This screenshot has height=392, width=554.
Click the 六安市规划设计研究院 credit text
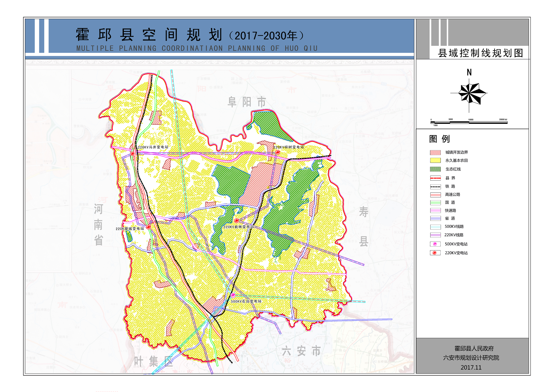point(471,358)
